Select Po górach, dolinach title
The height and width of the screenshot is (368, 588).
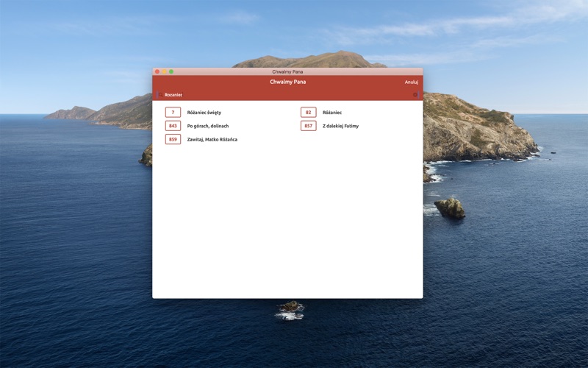click(x=208, y=126)
